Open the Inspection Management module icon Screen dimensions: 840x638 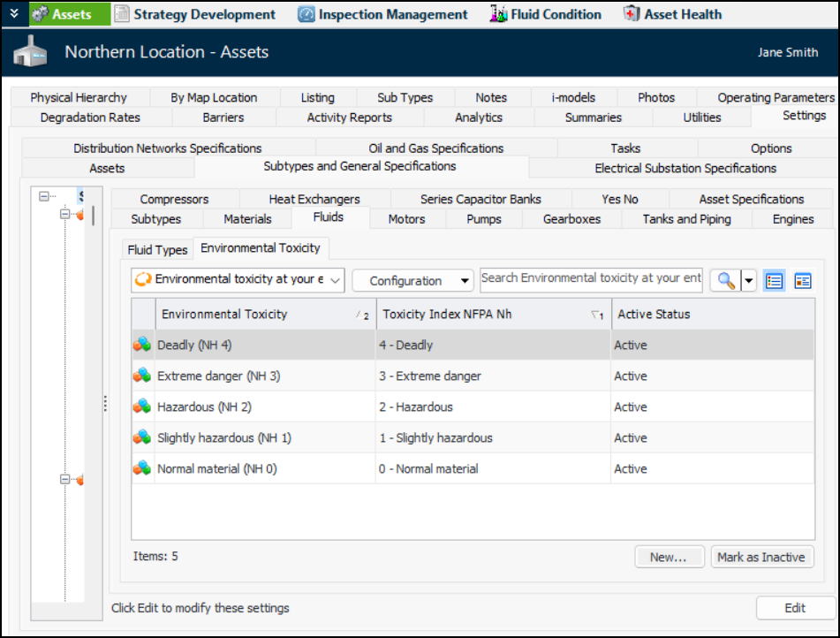click(x=306, y=14)
